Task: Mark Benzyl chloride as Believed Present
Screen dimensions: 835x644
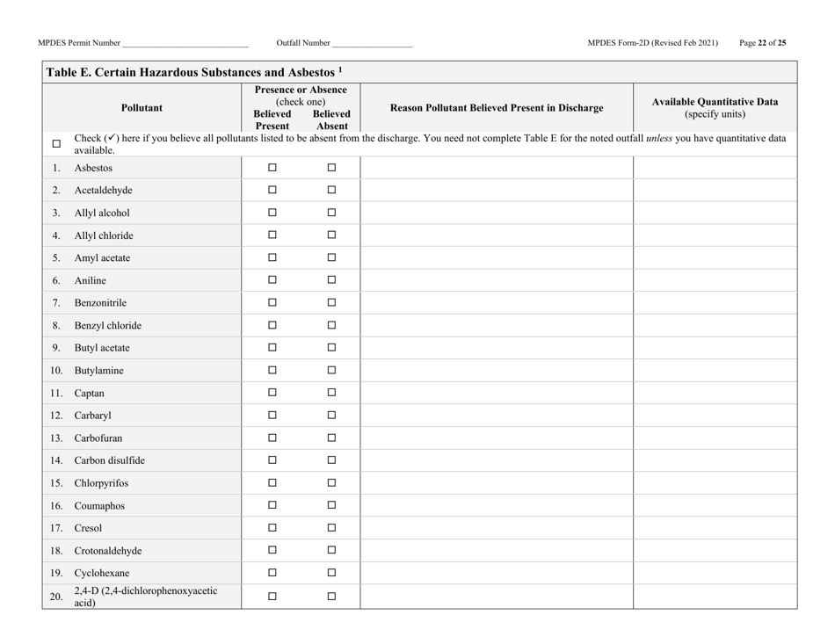Action: [x=272, y=325]
